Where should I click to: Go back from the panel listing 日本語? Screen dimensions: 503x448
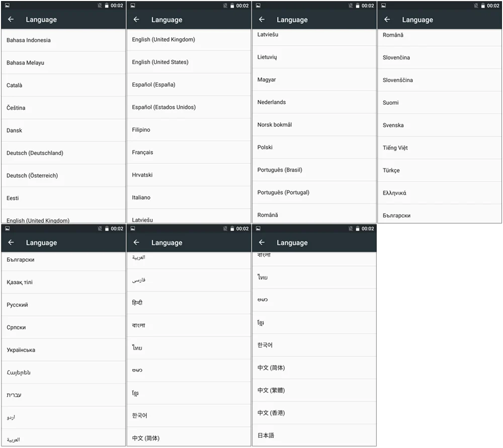click(262, 243)
